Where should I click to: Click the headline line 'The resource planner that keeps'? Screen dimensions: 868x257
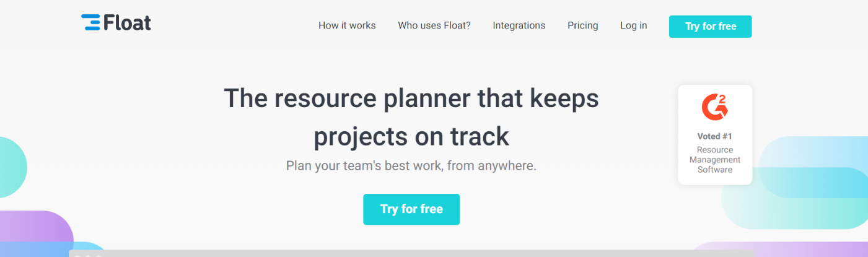tap(411, 99)
